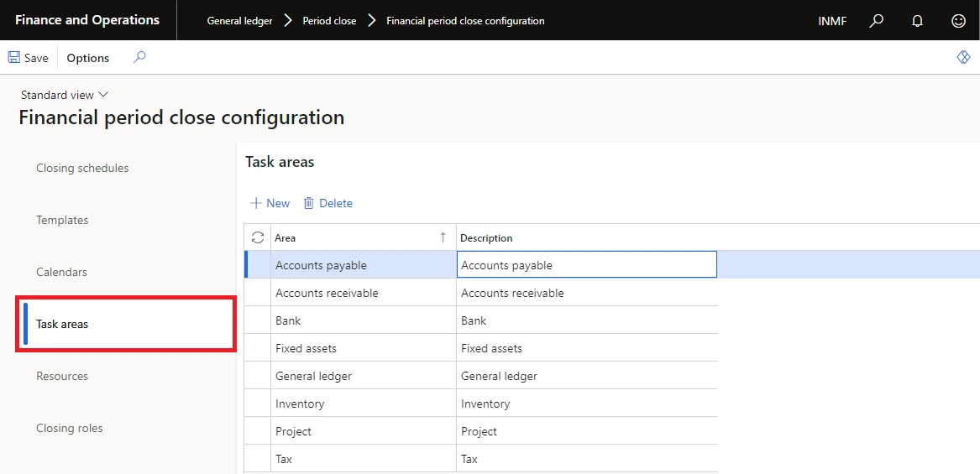The image size is (980, 474).
Task: Open the Options menu
Action: (88, 57)
